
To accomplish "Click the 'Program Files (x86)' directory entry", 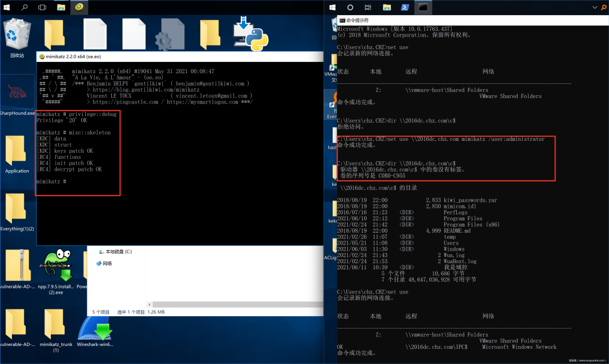I will [x=471, y=225].
